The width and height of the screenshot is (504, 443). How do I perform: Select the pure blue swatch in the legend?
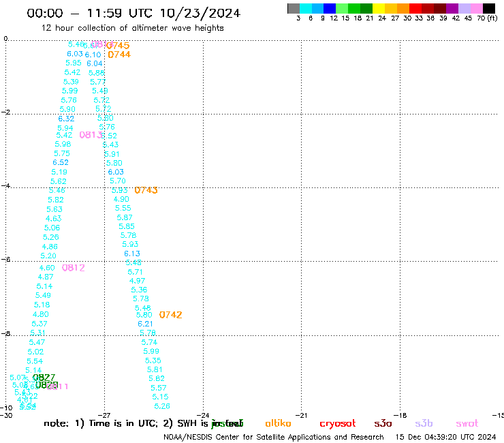click(330, 8)
